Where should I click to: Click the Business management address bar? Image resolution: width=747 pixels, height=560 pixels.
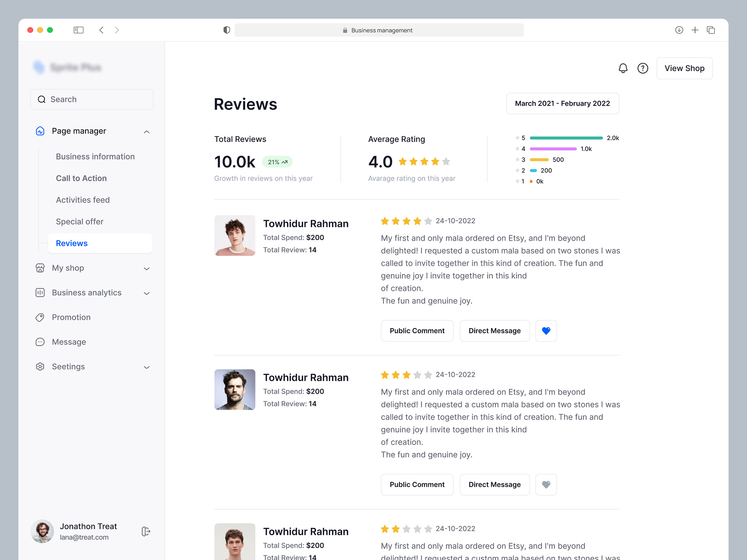379,30
